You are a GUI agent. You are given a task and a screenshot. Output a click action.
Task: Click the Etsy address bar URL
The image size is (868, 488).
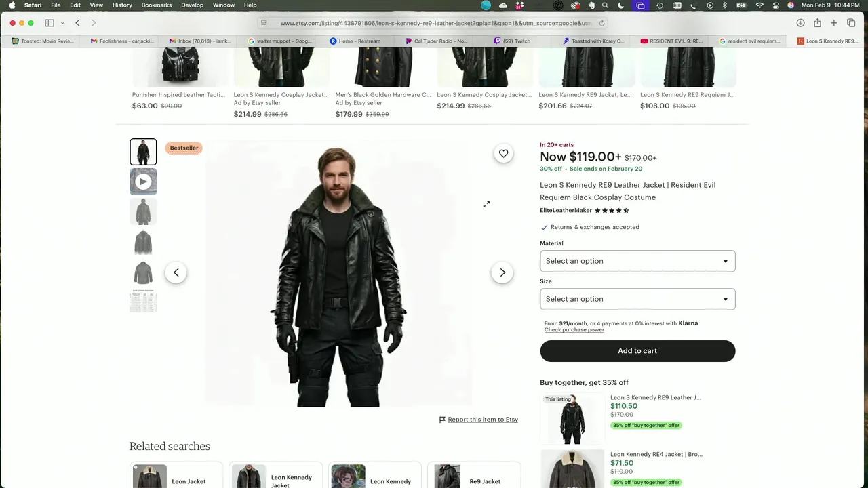(x=436, y=23)
